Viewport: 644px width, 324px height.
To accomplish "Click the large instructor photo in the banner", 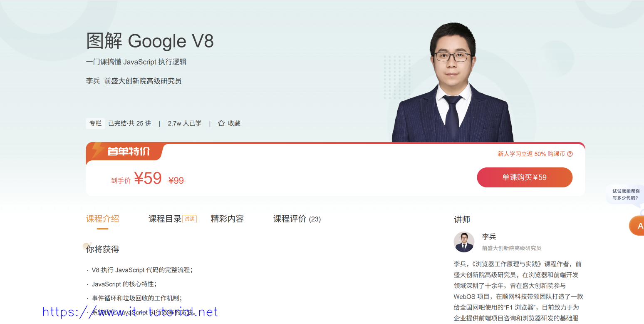I will pos(453,82).
